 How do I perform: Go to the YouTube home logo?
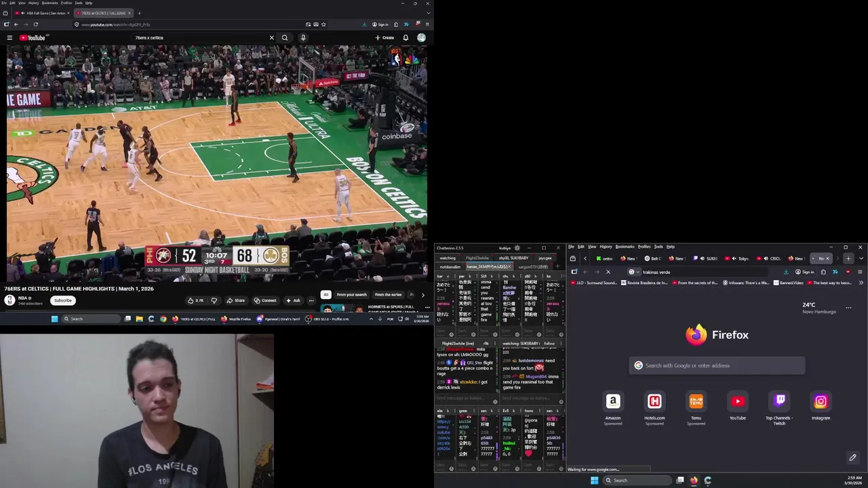[33, 38]
